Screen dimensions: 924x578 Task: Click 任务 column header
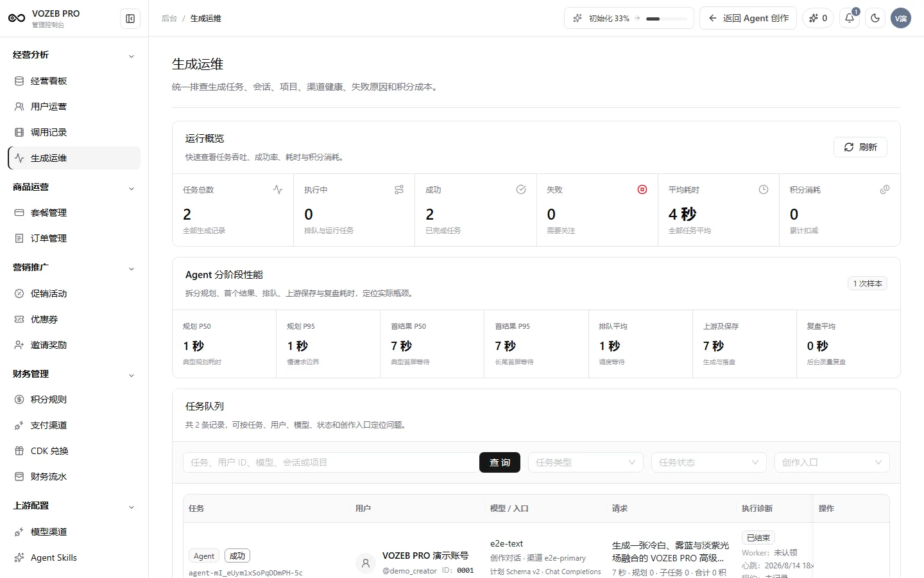pyautogui.click(x=196, y=509)
